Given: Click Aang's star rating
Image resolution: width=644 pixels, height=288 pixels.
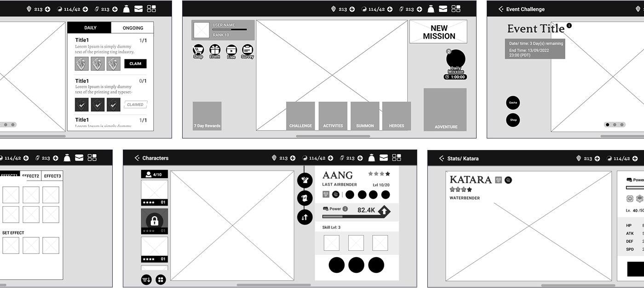Looking at the screenshot, I should coord(379,174).
